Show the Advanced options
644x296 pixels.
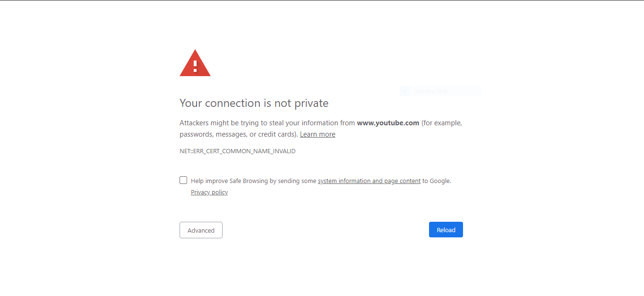point(201,230)
